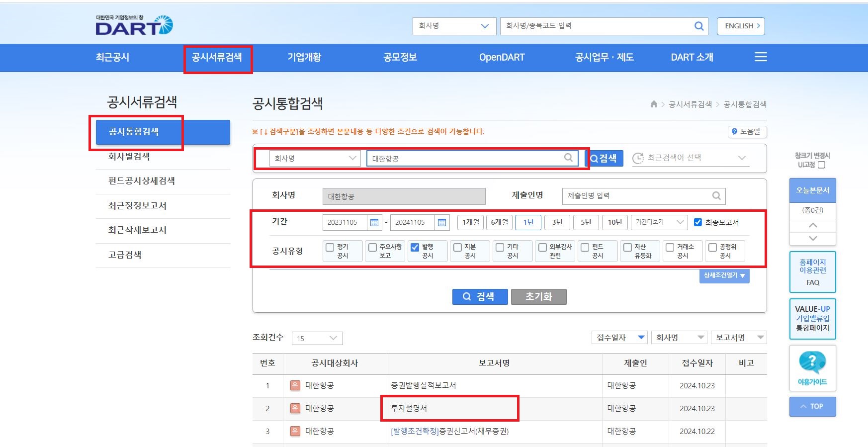Open 회사명 search type dropdown
Screen dimensions: 868x447
pos(315,158)
